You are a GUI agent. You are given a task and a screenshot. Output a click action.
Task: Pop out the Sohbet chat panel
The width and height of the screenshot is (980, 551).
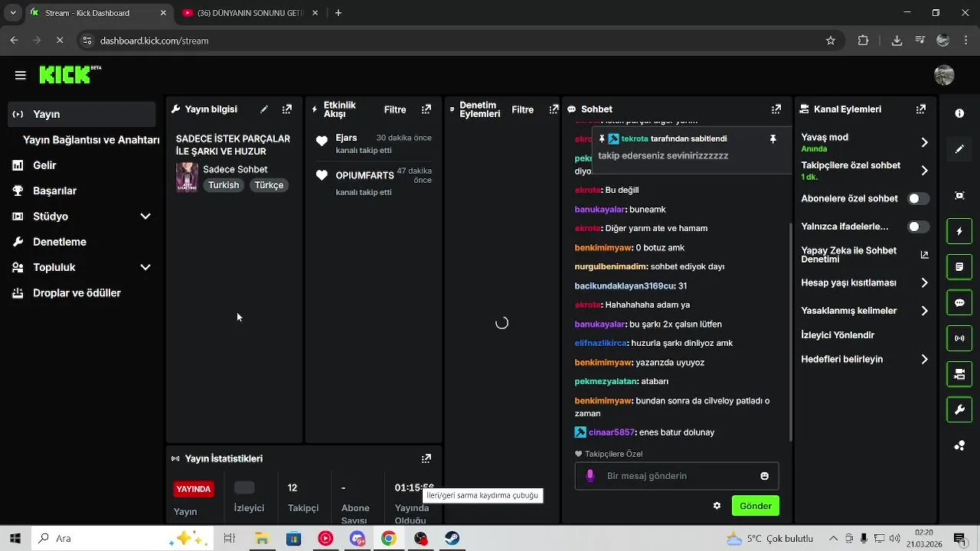(776, 109)
